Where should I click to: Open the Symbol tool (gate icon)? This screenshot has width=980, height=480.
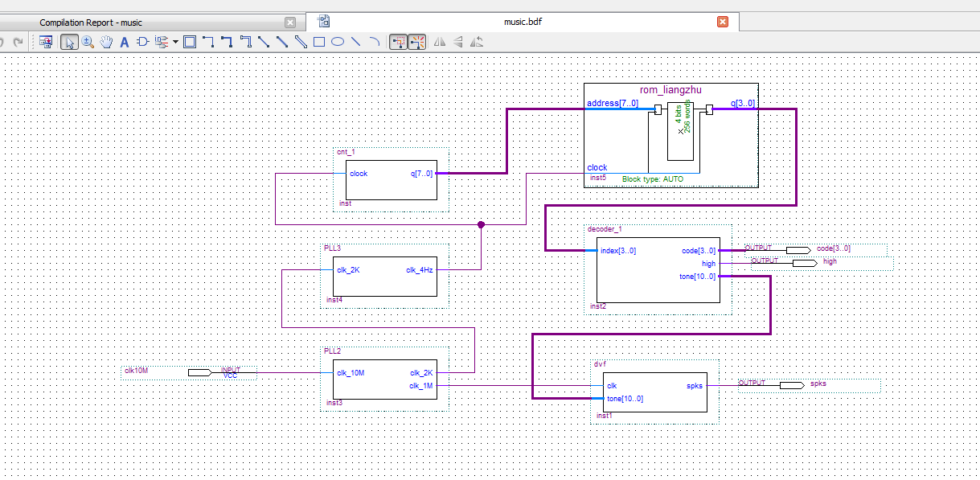click(142, 42)
